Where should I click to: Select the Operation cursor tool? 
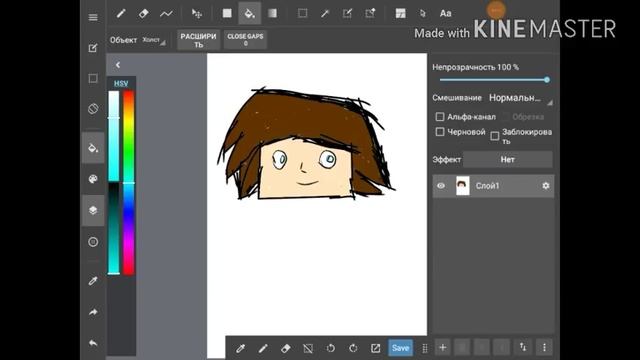tap(423, 13)
